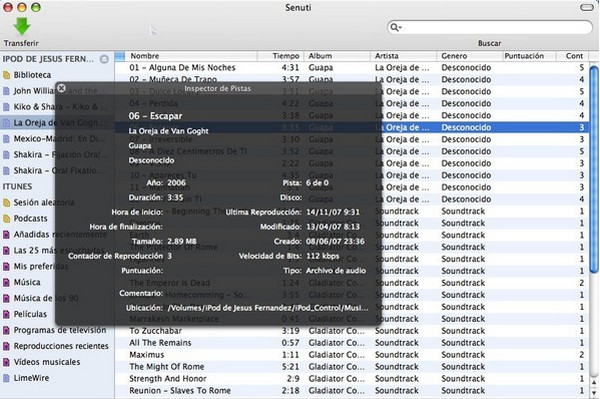Click the Películas smart playlist icon
Screen dimensions: 600x399
point(6,314)
